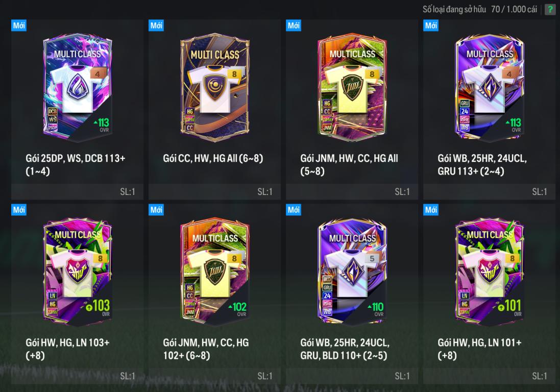Image resolution: width=560 pixels, height=392 pixels.
Task: Click the Mới badge on the 101+ pack
Action: click(431, 210)
